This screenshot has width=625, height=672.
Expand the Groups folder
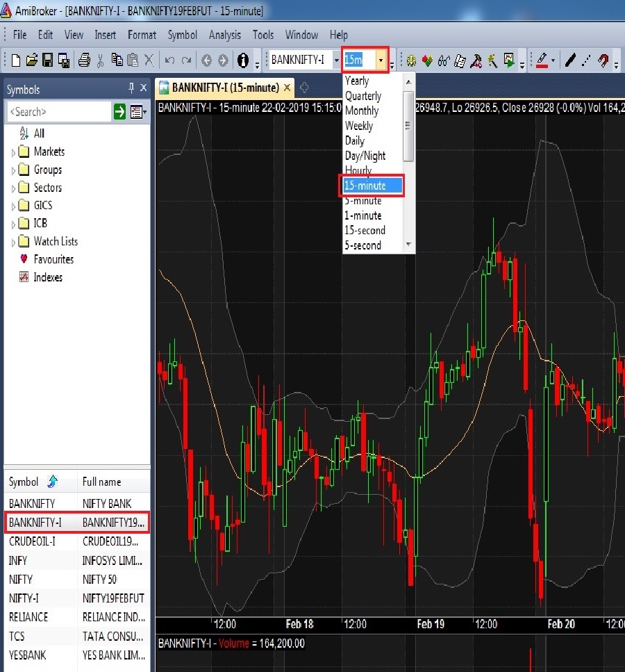[x=13, y=170]
